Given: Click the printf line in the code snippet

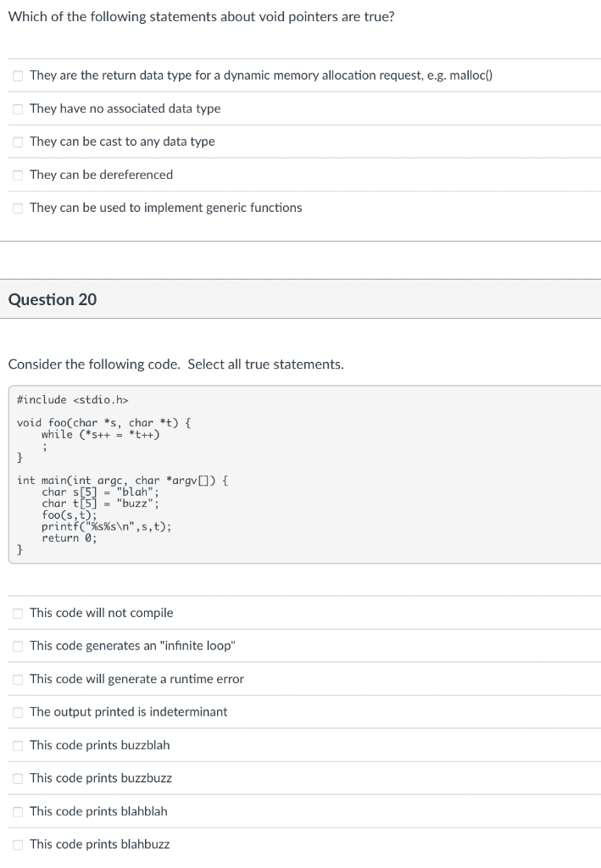Looking at the screenshot, I should point(107,526).
